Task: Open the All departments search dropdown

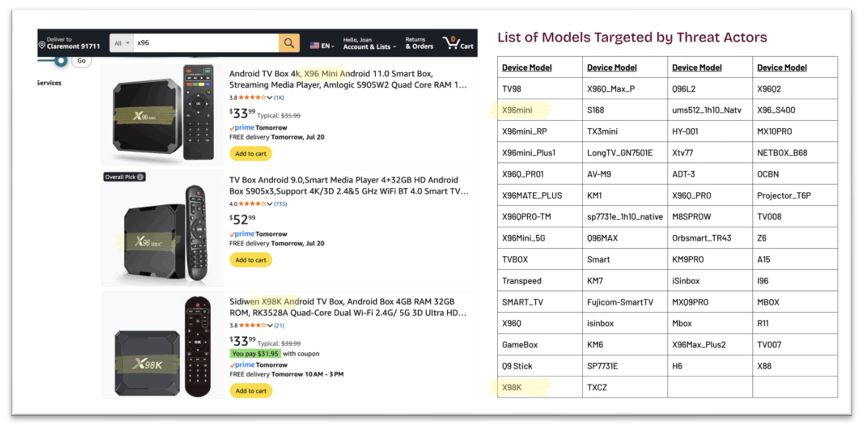Action: [122, 43]
